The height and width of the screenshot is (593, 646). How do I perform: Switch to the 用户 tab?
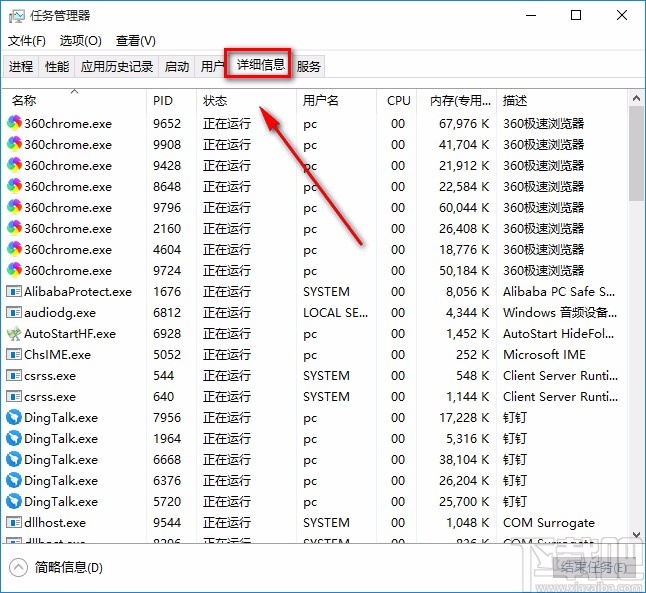(211, 66)
